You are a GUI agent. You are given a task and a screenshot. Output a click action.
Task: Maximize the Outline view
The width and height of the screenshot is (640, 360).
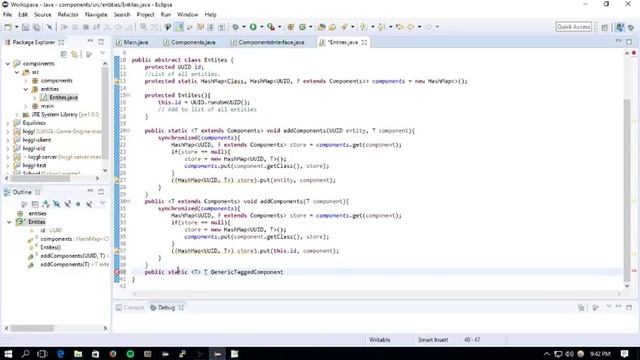point(101,191)
